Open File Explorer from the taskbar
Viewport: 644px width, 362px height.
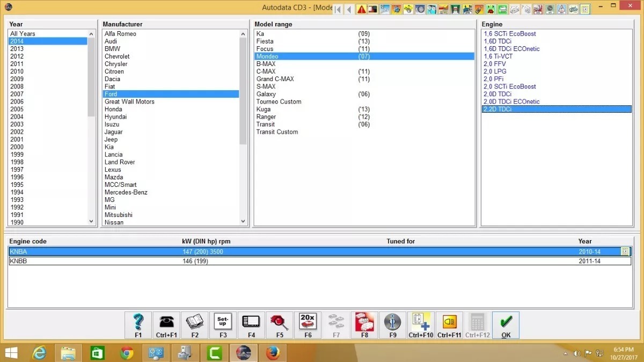click(69, 353)
